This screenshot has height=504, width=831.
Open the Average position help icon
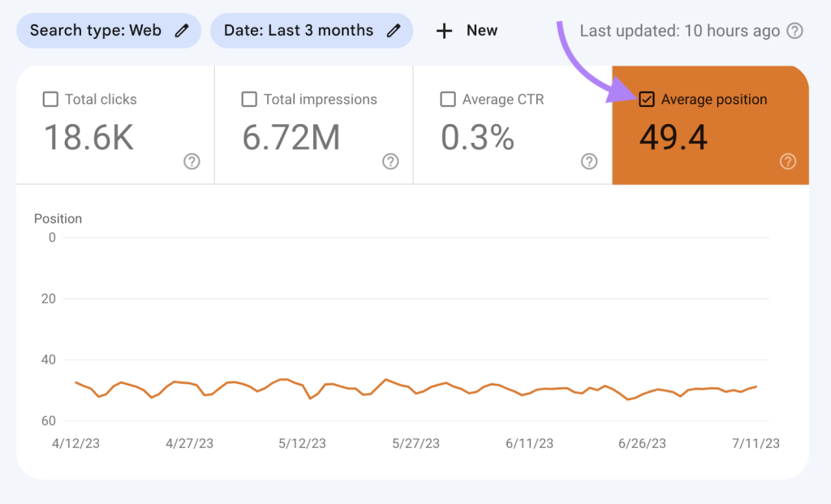(787, 162)
